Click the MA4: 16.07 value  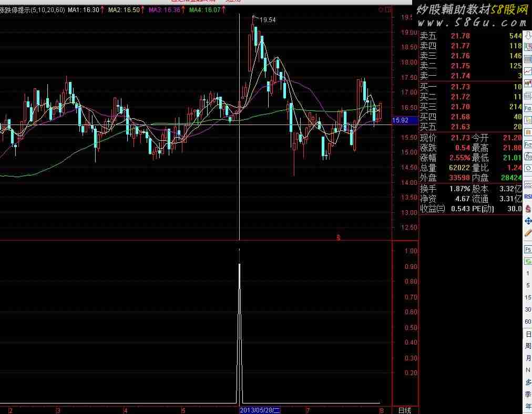coord(204,10)
